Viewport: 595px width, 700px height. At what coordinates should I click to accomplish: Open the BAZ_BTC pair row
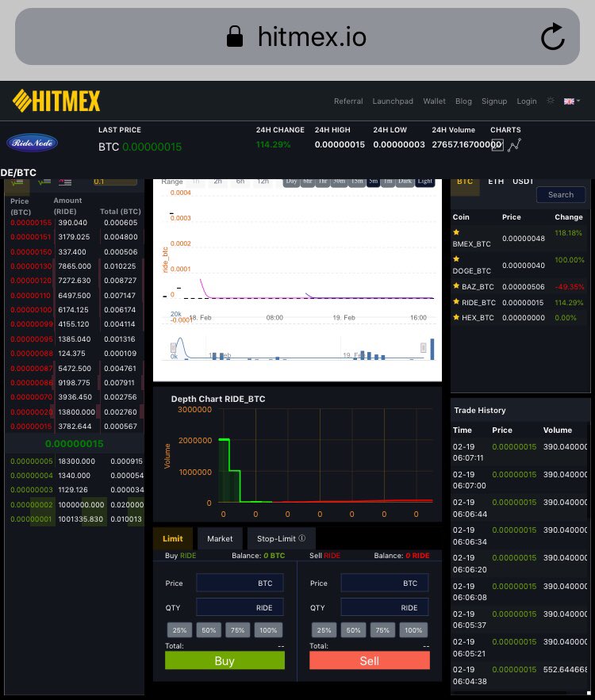520,286
